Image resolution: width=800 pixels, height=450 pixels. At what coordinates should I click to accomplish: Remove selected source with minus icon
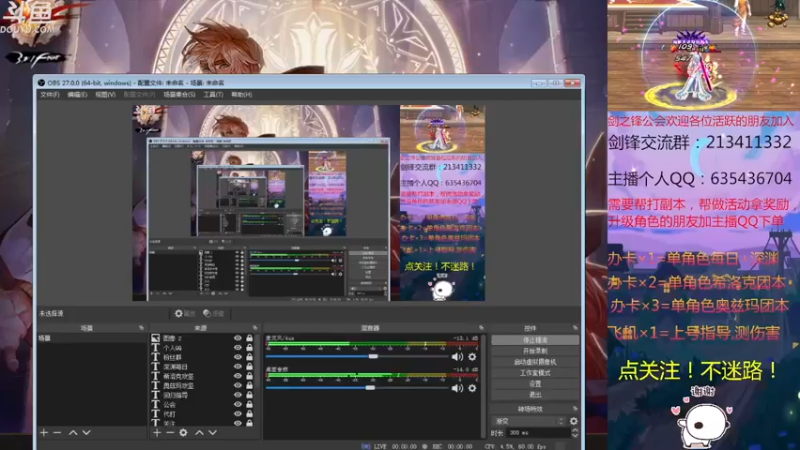point(170,433)
